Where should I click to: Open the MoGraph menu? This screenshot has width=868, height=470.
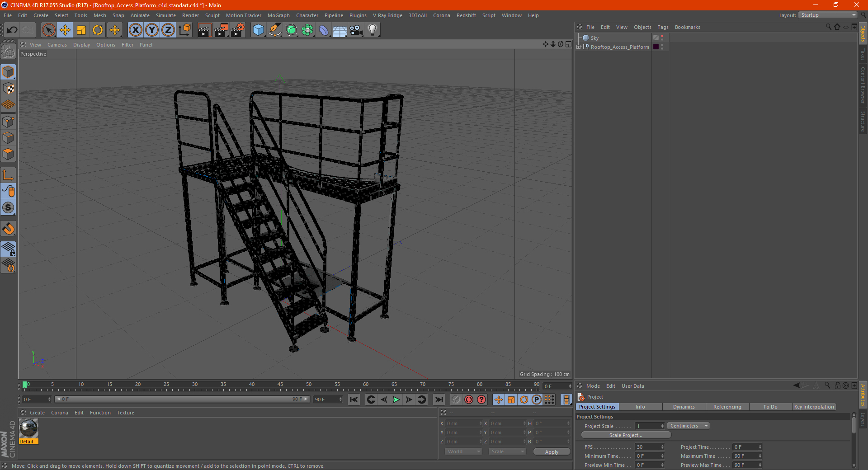pos(278,15)
